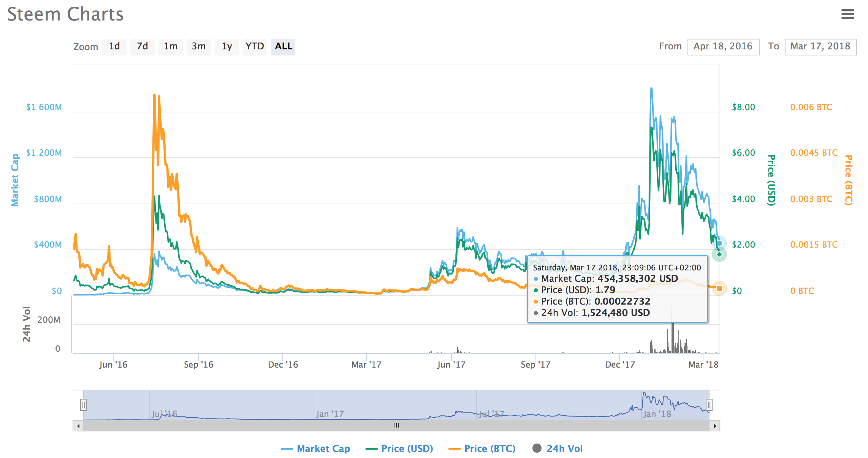
Task: Select the ALL zoom range
Action: [x=283, y=47]
